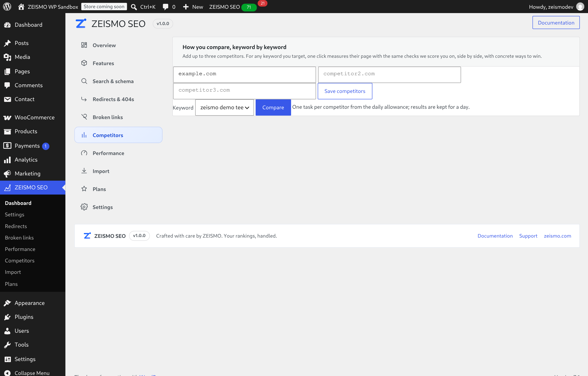
Task: Open Appearance admin menu
Action: click(x=33, y=303)
